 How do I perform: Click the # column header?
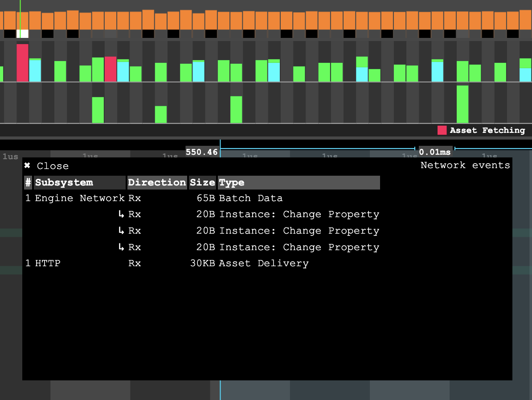tap(28, 182)
